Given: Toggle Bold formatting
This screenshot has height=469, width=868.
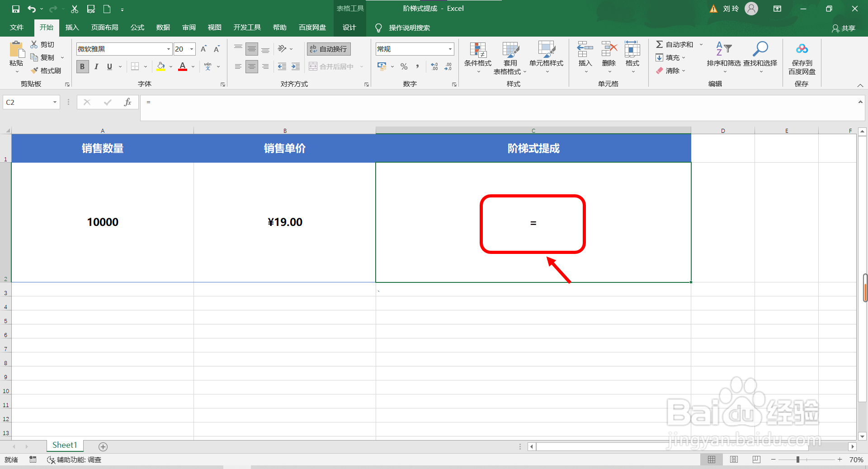Looking at the screenshot, I should (x=82, y=66).
